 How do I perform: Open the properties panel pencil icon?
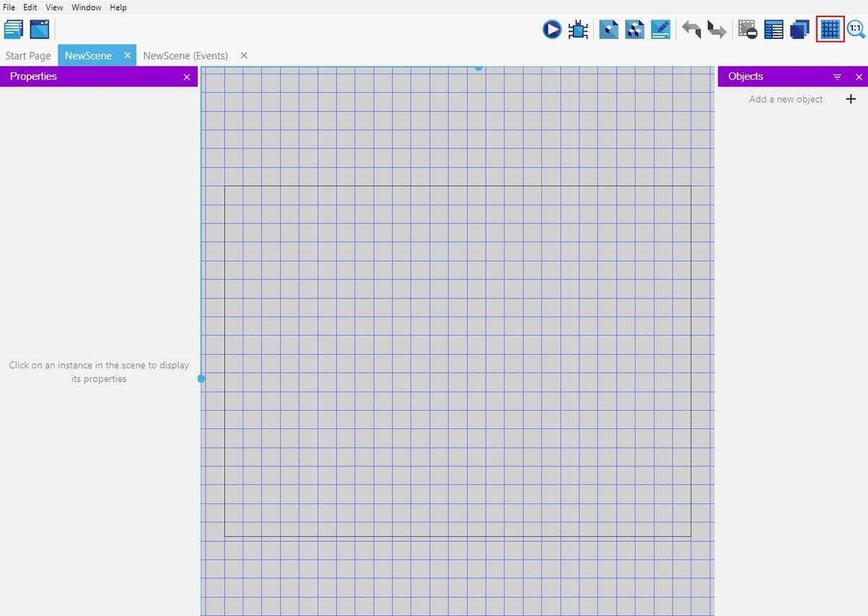point(660,30)
